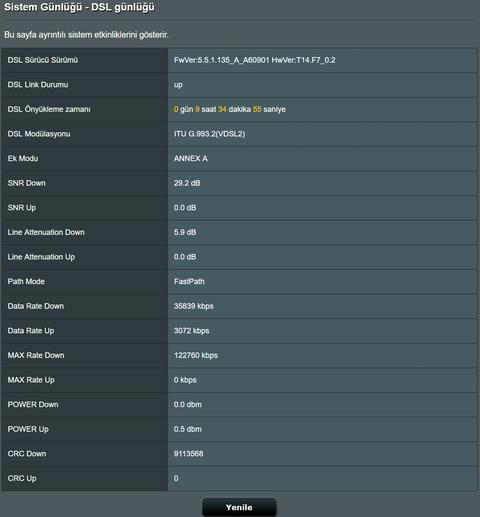Click the 'Ek Modu' label

(23, 158)
